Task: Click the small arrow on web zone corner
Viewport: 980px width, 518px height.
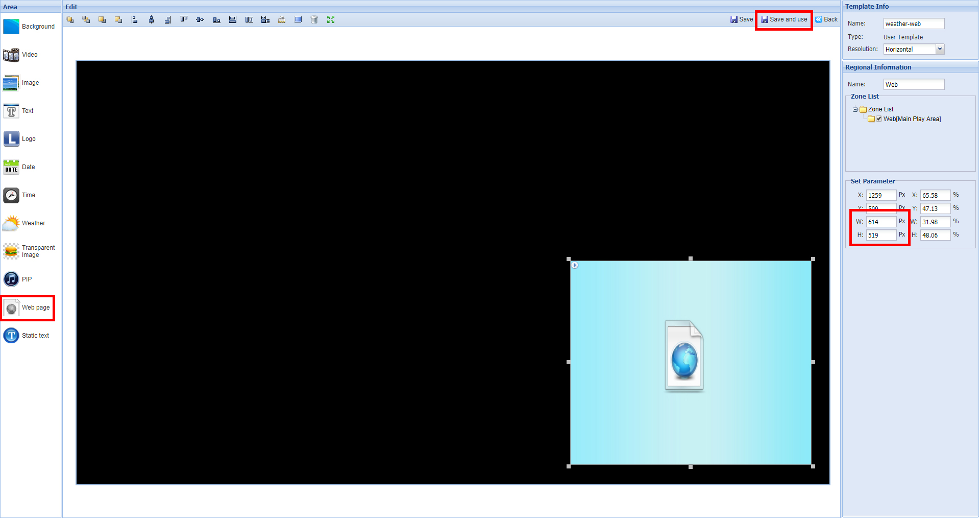Action: [x=575, y=265]
